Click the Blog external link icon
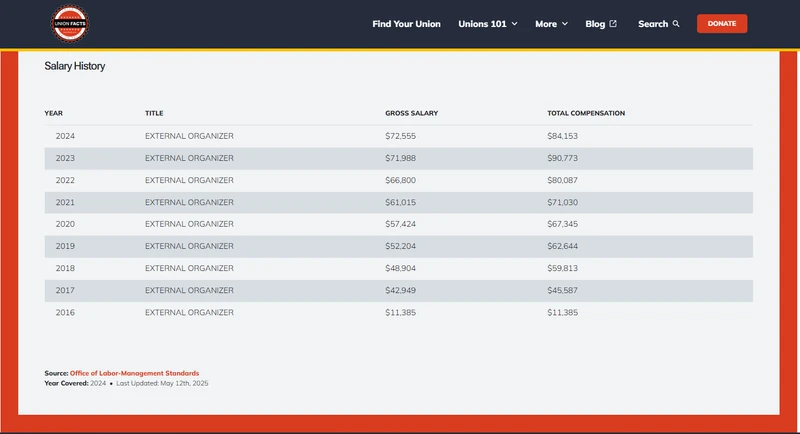This screenshot has width=800, height=434. point(613,24)
